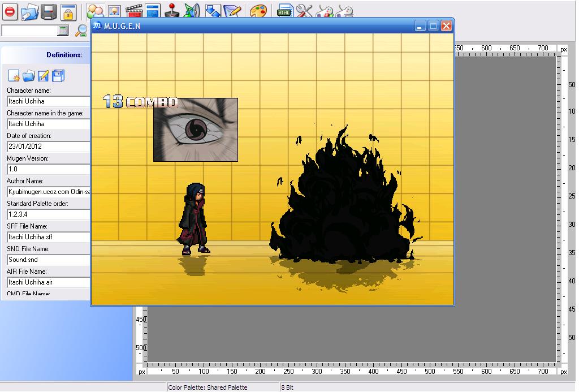
Task: Maximize the M.U.G.E.N window
Action: click(x=433, y=26)
